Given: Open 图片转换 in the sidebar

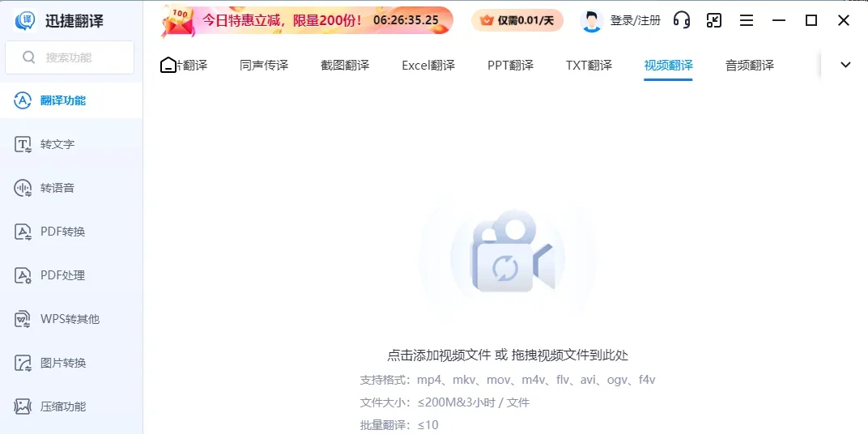Looking at the screenshot, I should click(71, 363).
